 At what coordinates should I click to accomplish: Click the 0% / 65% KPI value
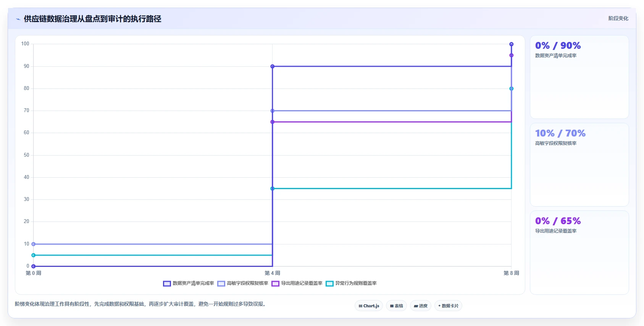tap(558, 221)
